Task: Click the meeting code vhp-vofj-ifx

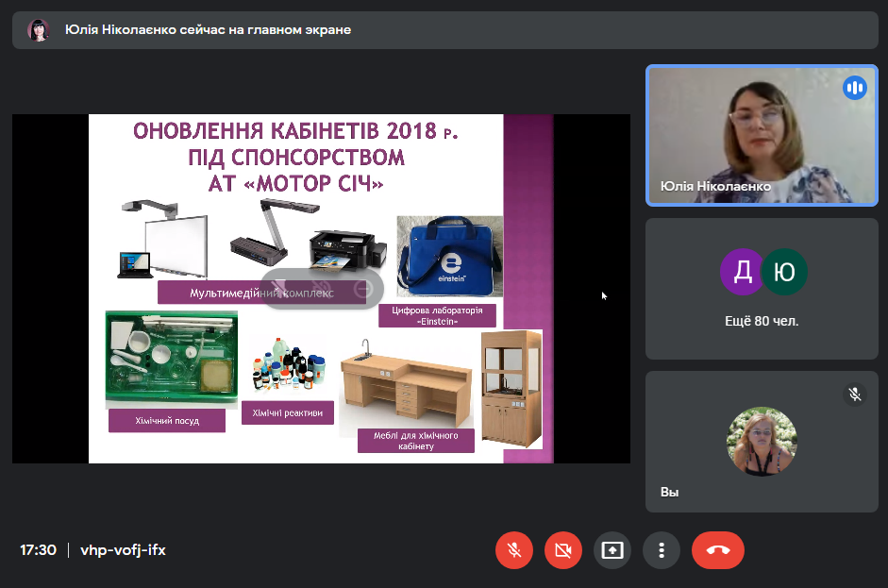Action: click(x=123, y=550)
